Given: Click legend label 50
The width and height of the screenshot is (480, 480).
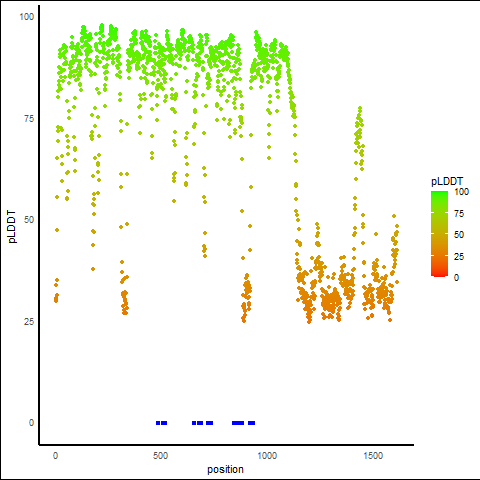Looking at the screenshot, I should point(459,235).
